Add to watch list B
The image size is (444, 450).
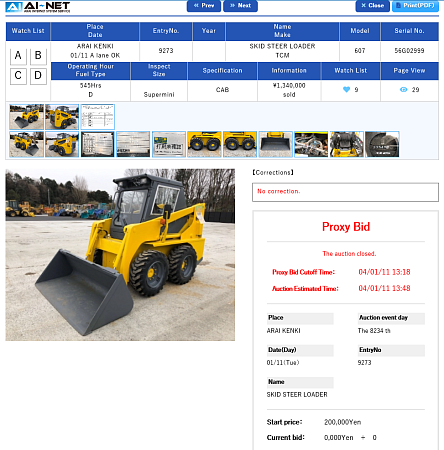tap(38, 56)
